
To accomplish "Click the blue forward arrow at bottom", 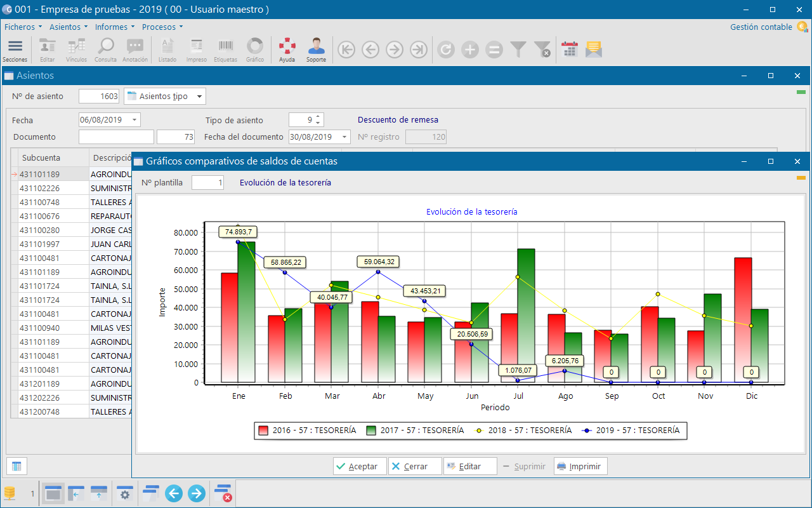I will 197,493.
